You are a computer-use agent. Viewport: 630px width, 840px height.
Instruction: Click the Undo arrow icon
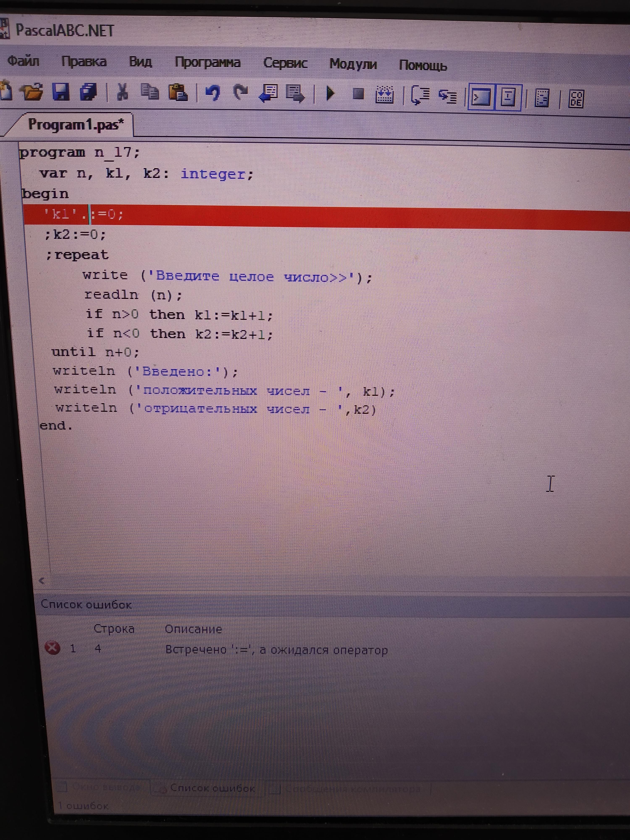coord(213,93)
